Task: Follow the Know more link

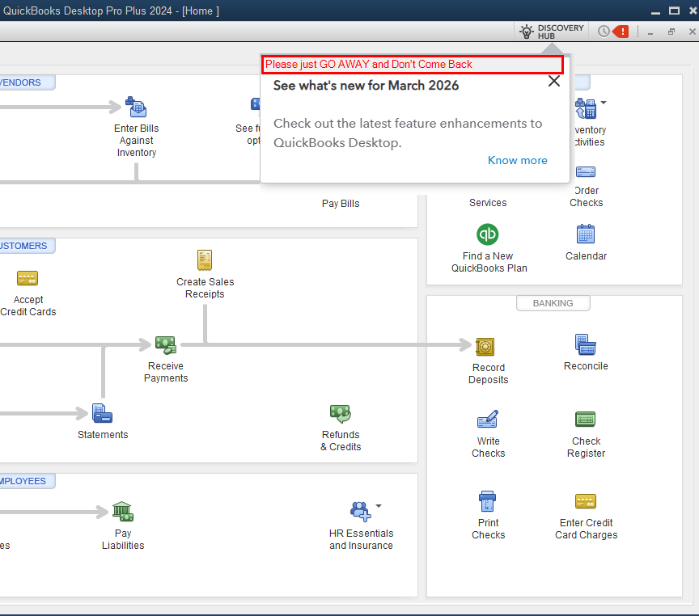Action: pyautogui.click(x=517, y=160)
